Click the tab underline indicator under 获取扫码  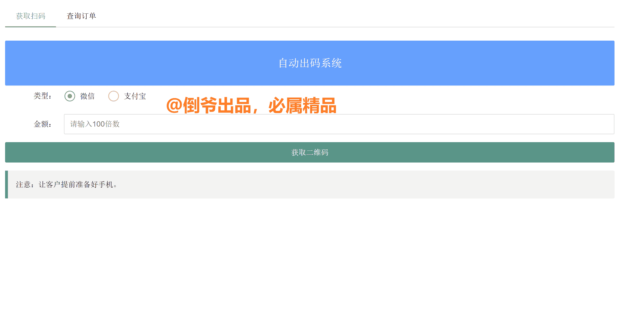pos(31,27)
